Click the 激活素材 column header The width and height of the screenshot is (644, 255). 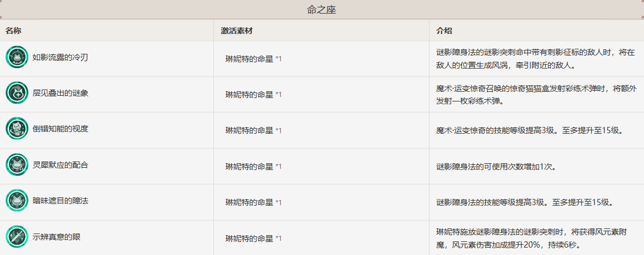coord(234,31)
